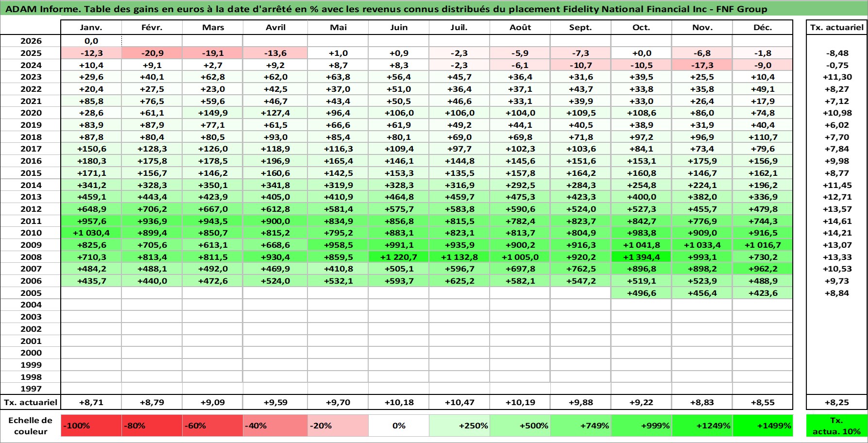Click the +14,61 actuarial rate for 2011
Screen dimensions: 868x443
click(836, 221)
